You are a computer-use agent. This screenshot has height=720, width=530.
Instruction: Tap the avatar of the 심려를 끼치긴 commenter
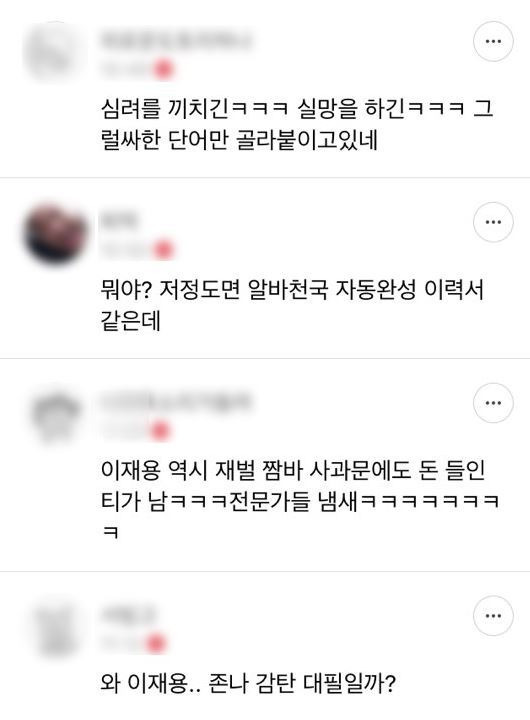click(x=55, y=51)
